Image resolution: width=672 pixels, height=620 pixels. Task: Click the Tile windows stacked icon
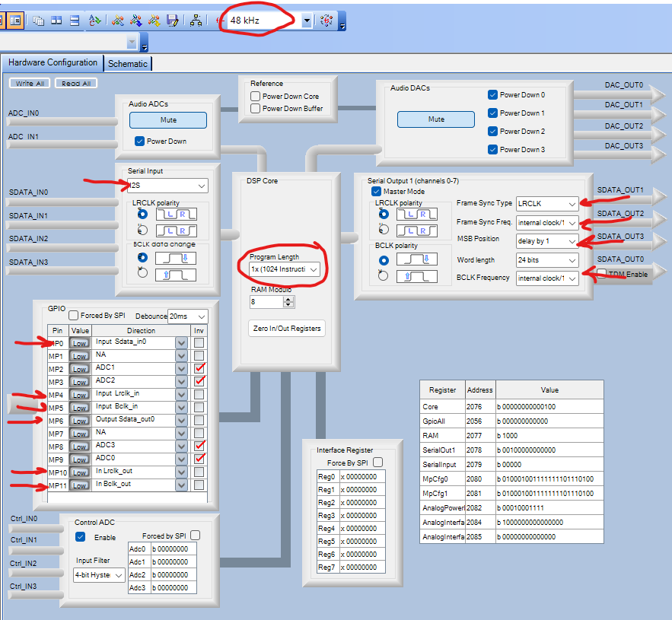(x=75, y=20)
